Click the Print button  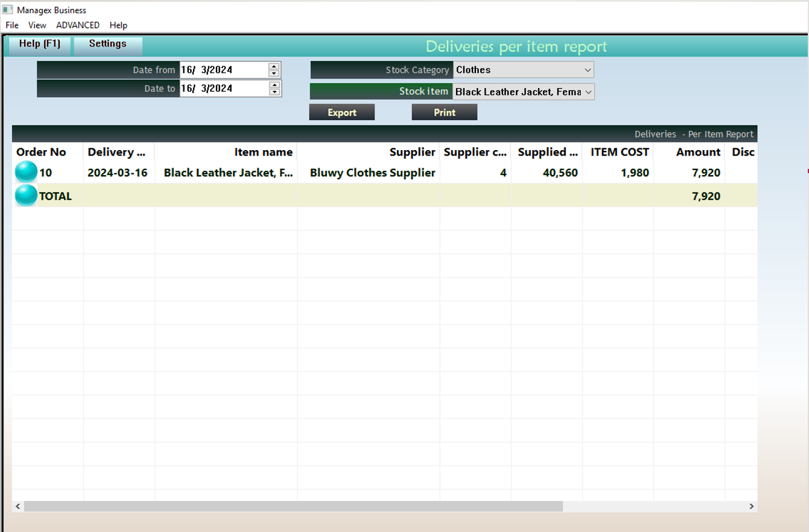coord(444,112)
